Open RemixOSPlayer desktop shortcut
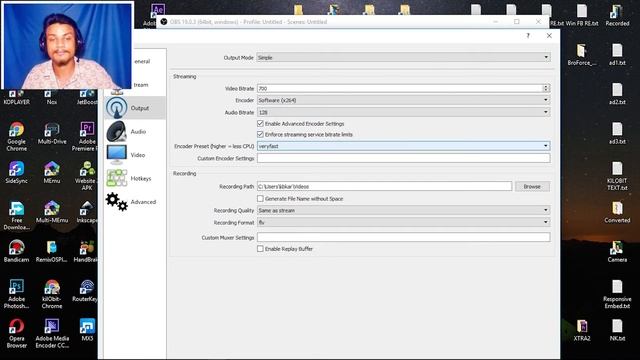640x360 pixels. (x=52, y=251)
